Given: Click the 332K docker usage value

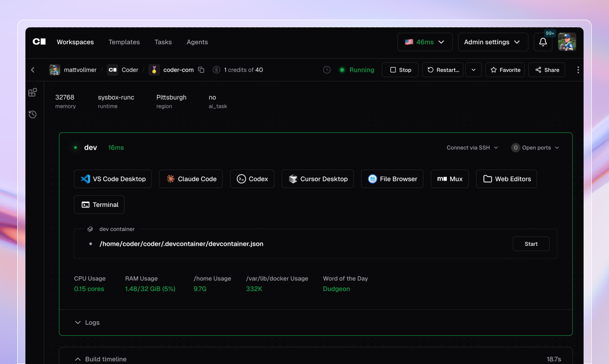Looking at the screenshot, I should (x=254, y=289).
